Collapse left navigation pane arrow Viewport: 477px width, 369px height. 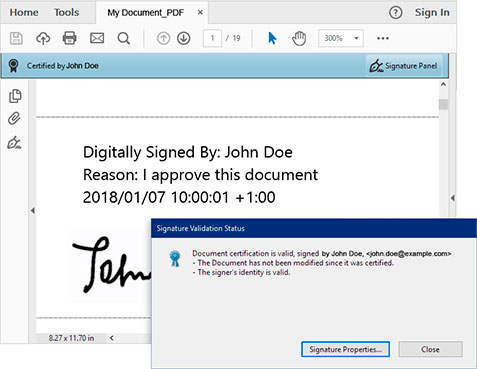(33, 211)
